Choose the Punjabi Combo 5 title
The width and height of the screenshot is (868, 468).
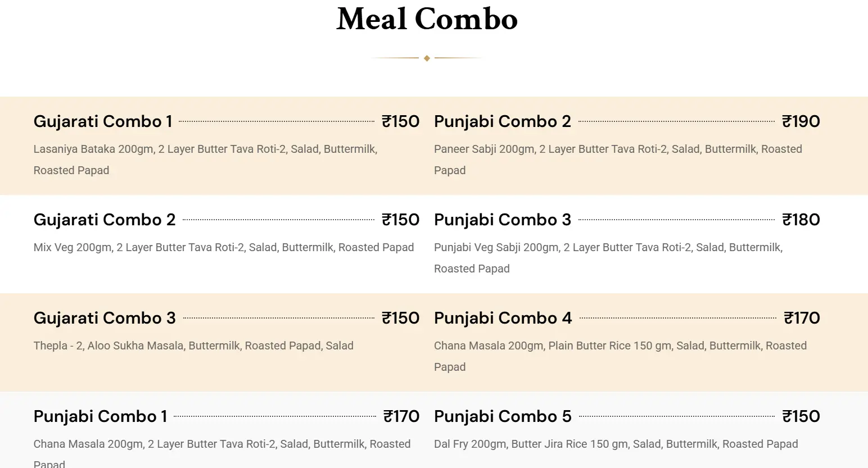click(503, 416)
